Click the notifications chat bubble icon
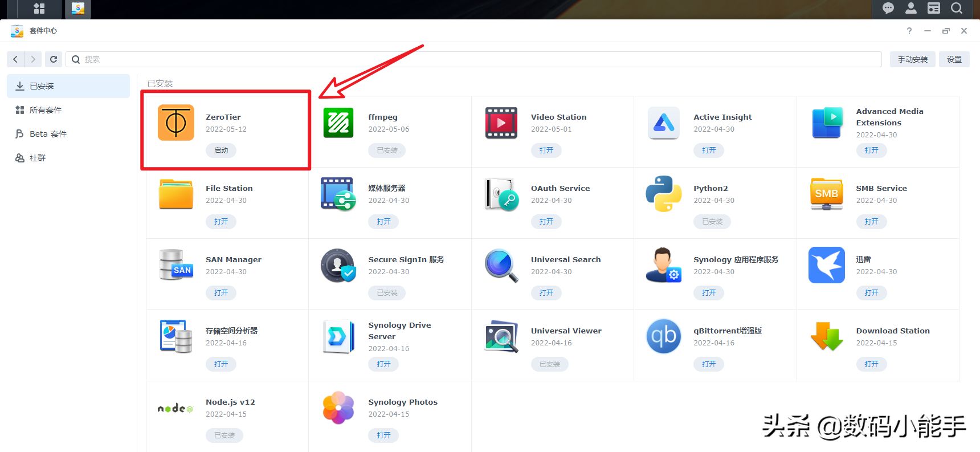This screenshot has width=980, height=452. pos(888,8)
